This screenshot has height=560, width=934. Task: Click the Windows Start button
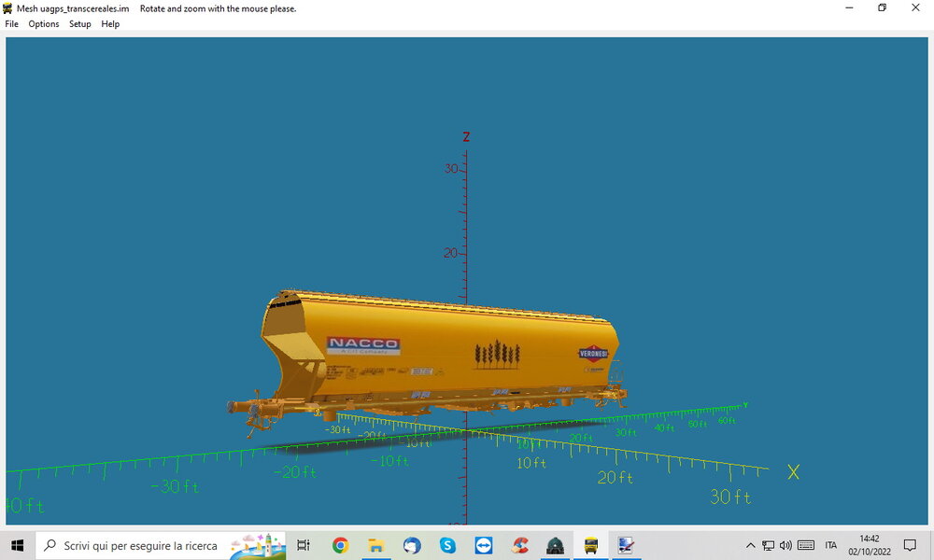(x=17, y=545)
